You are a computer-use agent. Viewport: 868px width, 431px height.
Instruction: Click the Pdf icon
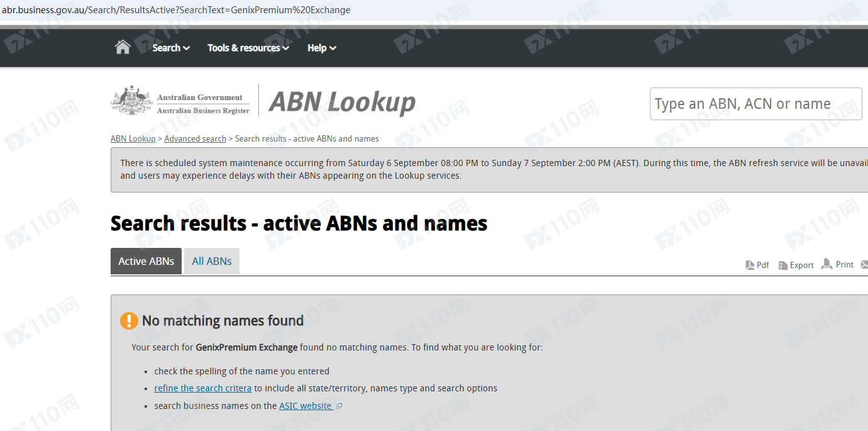pyautogui.click(x=750, y=265)
